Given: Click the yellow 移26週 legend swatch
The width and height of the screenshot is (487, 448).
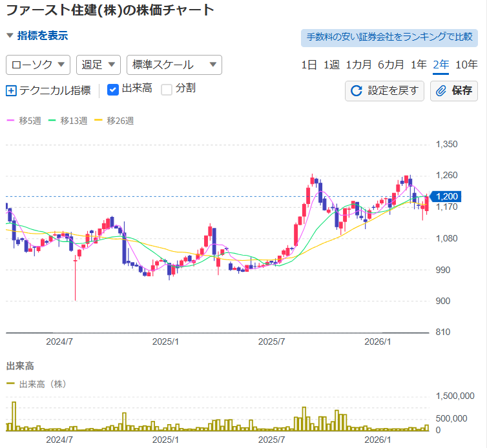Looking at the screenshot, I should point(98,121).
